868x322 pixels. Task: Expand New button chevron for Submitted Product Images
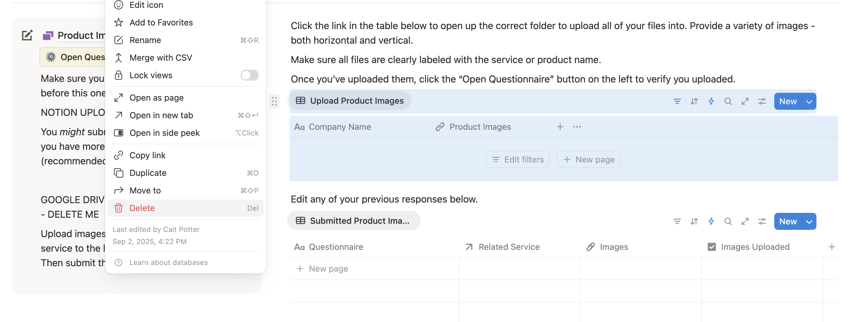(x=809, y=221)
